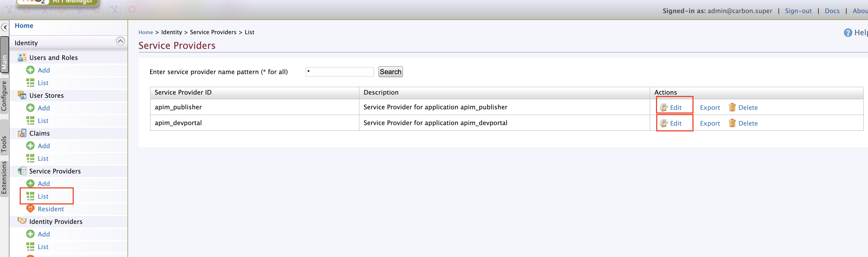Open the Docs page
This screenshot has height=257, width=868.
point(832,11)
